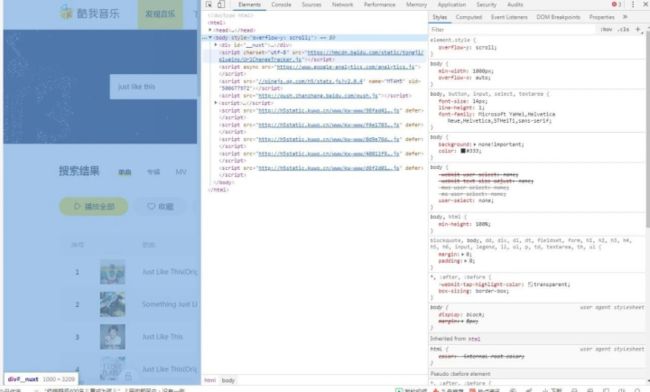Expand padding shorthand in blockquote rule
650x392 pixels.
[x=465, y=261]
